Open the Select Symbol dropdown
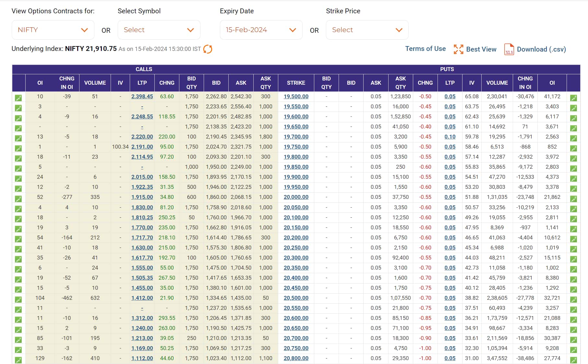588x364 pixels. click(x=159, y=30)
